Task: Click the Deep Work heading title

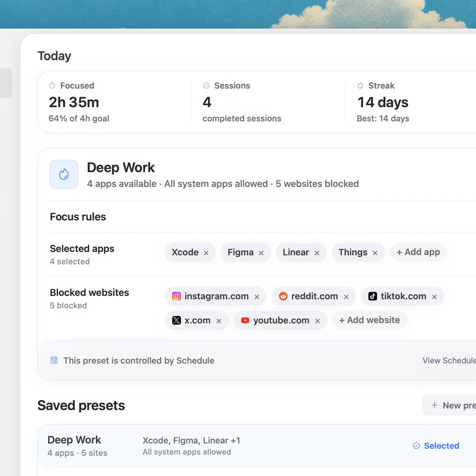Action: click(121, 168)
